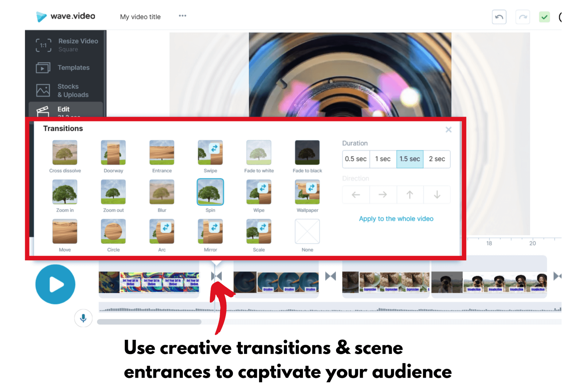
Task: Choose the Mirror transition
Action: pos(210,231)
